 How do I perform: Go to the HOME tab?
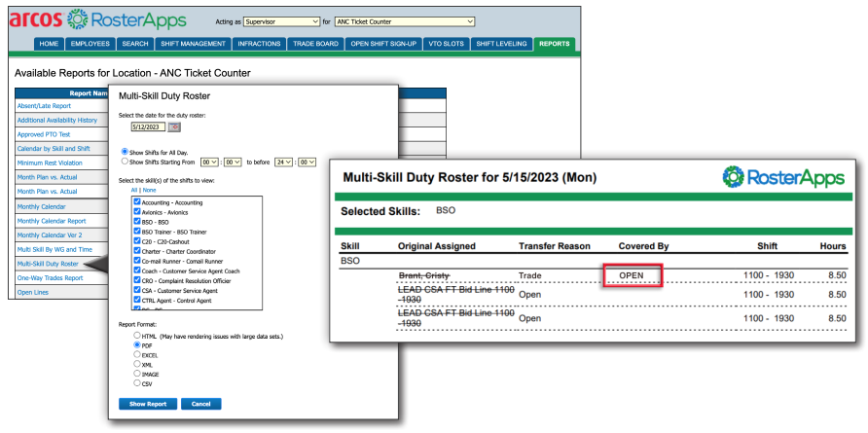49,44
